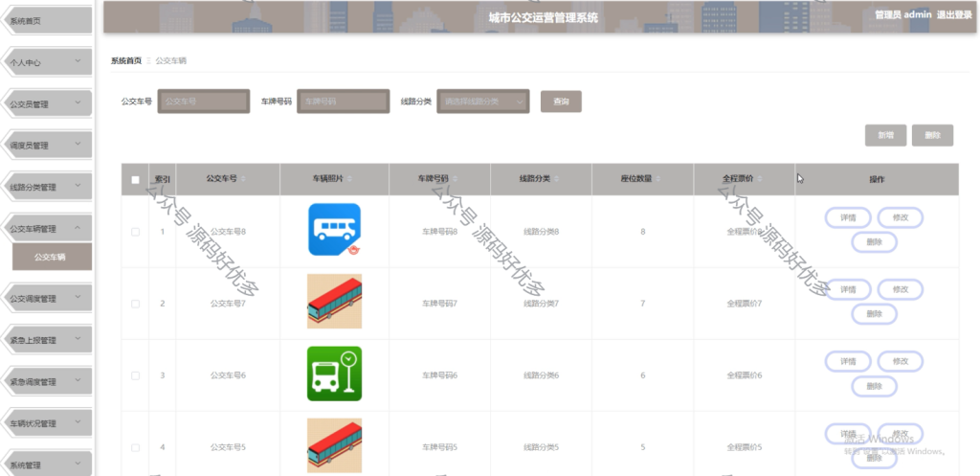Expand the 调度员管理 menu chevron
This screenshot has width=980, height=476.
[x=78, y=144]
